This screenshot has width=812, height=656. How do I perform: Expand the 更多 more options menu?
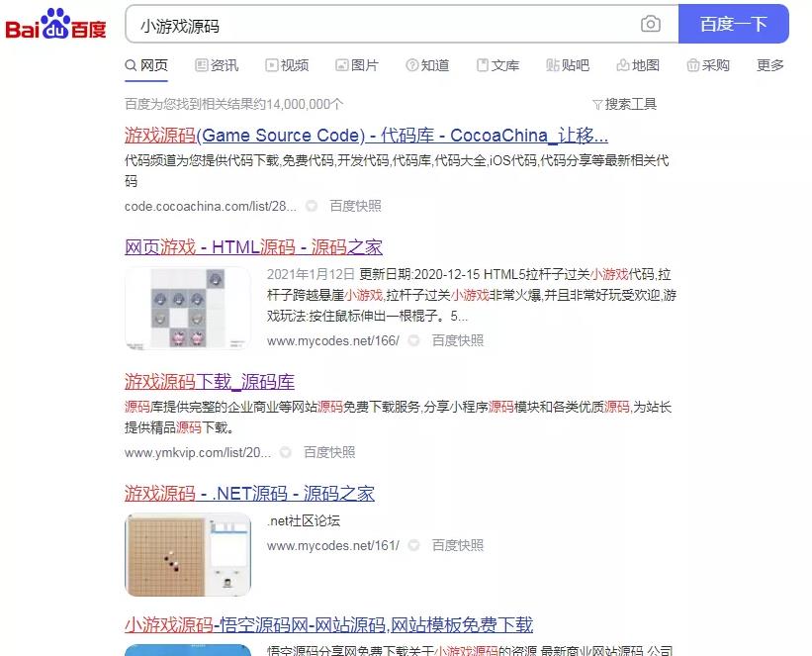coord(769,64)
